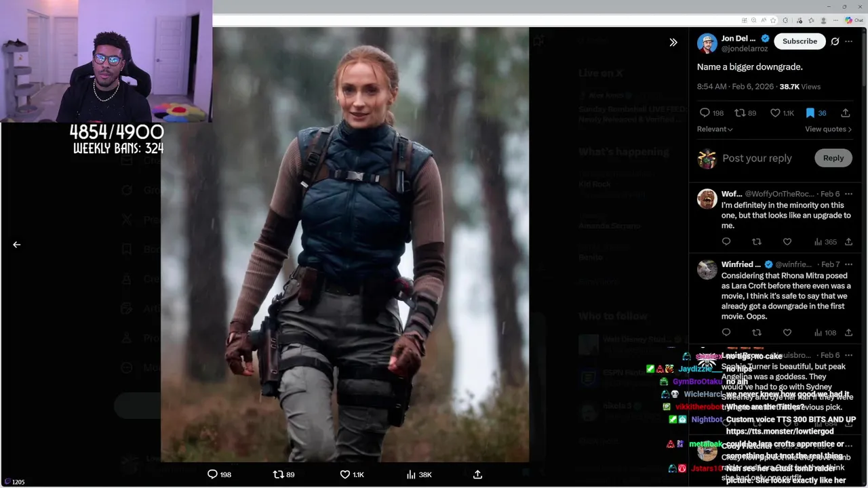Reply to Winfried's comment
Image resolution: width=868 pixels, height=488 pixels.
click(726, 333)
